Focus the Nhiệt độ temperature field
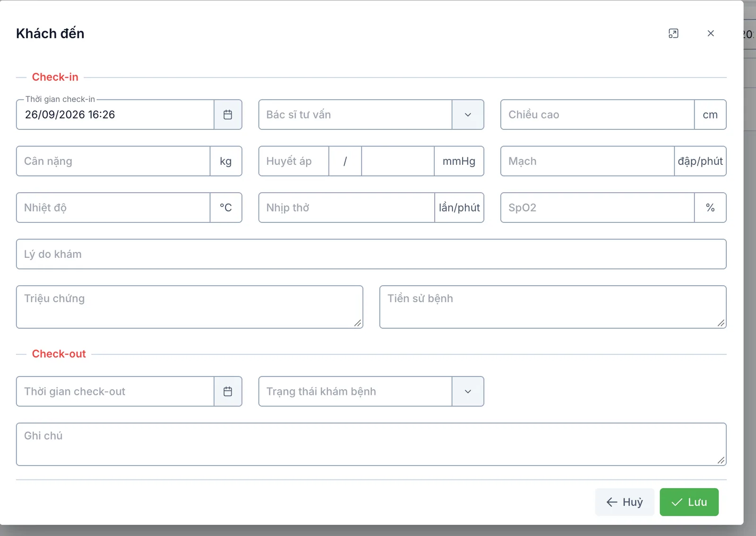The image size is (756, 536). click(x=113, y=207)
